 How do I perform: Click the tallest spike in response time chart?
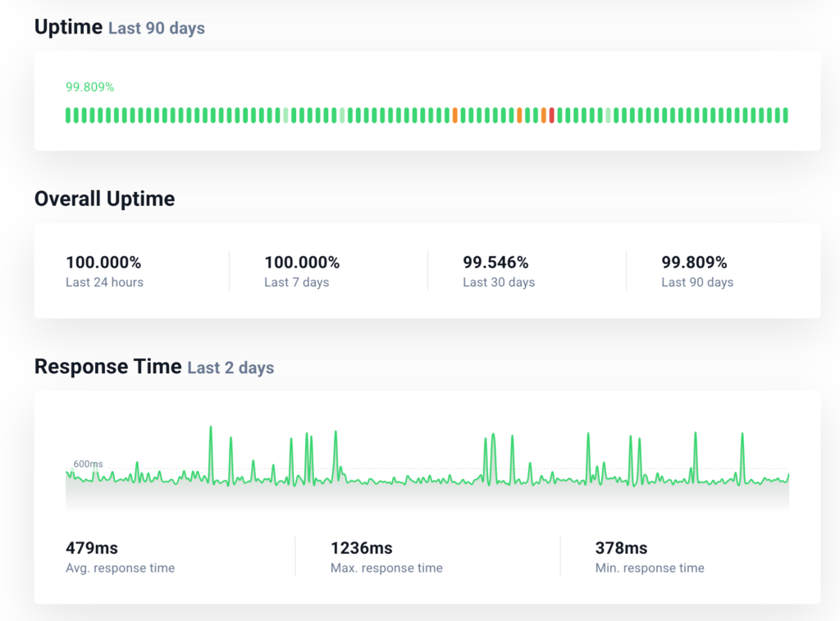tap(211, 429)
